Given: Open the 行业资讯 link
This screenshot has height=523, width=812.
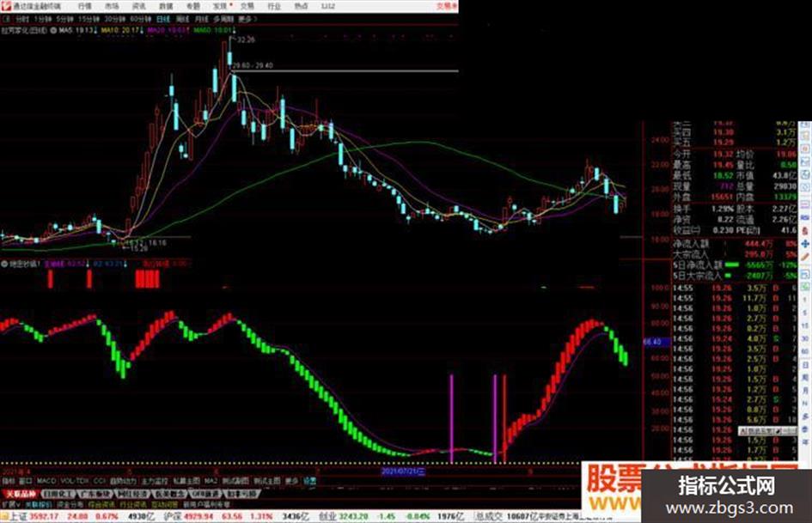Looking at the screenshot, I should [x=132, y=504].
